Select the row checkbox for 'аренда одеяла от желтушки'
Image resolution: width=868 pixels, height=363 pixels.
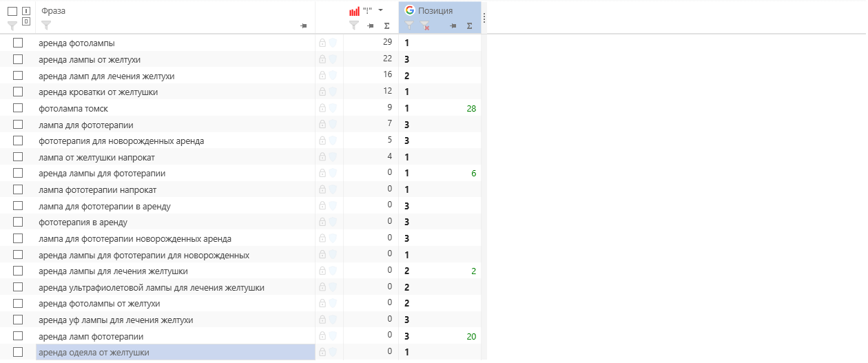[x=18, y=353]
